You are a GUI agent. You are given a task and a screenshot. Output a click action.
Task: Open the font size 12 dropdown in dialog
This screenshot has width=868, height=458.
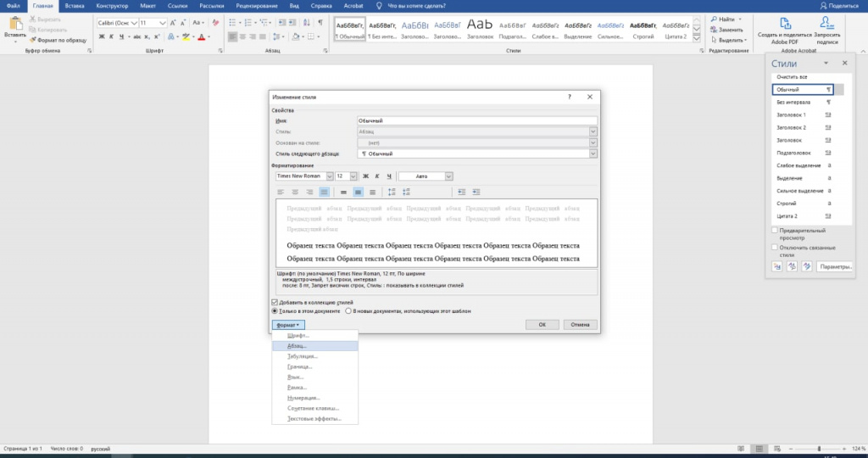click(x=353, y=176)
